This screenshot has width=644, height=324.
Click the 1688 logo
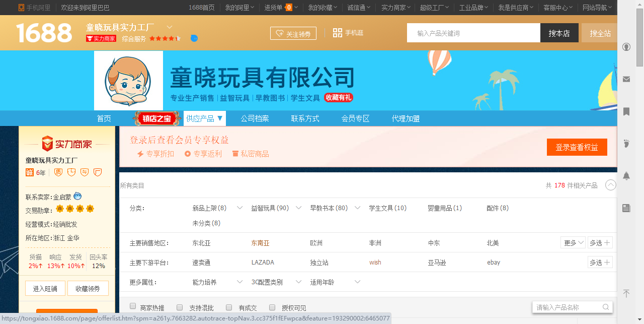pyautogui.click(x=44, y=33)
